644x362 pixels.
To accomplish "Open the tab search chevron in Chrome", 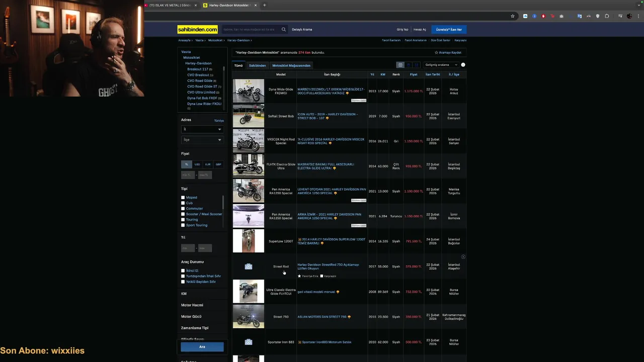I will point(639,5).
